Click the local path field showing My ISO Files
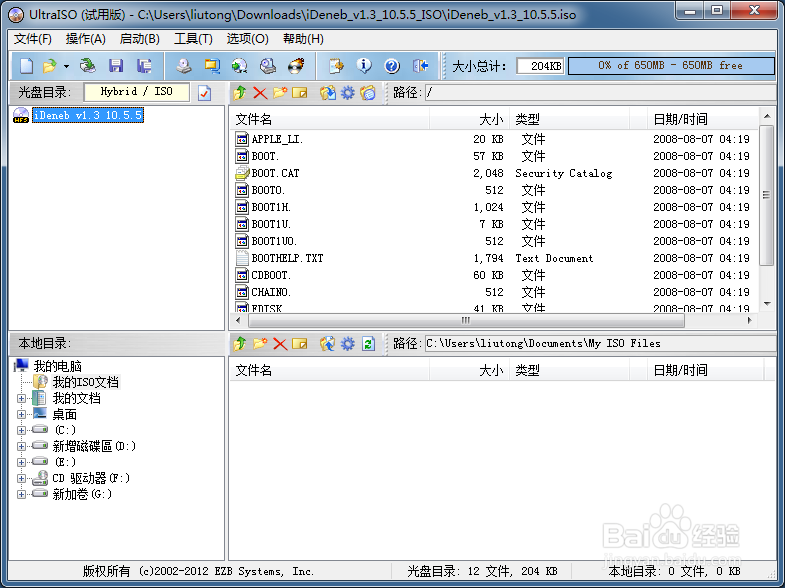 tap(600, 344)
